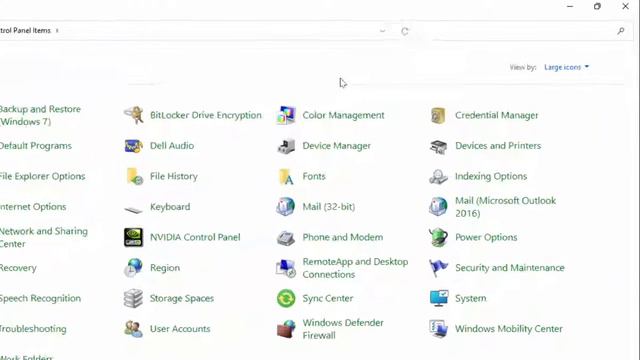
Task: Open the Internet Options link
Action: pos(33,207)
